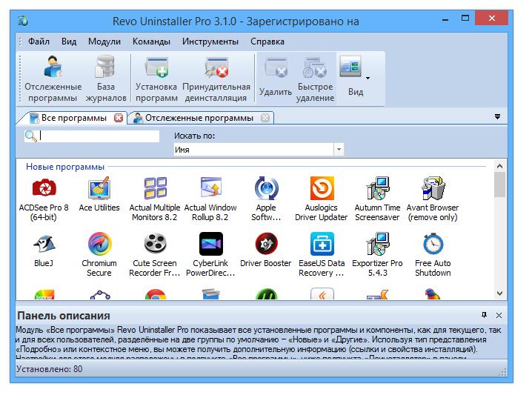The height and width of the screenshot is (398, 532).
Task: Select Cute Screen Recorder Free
Action: point(155,254)
